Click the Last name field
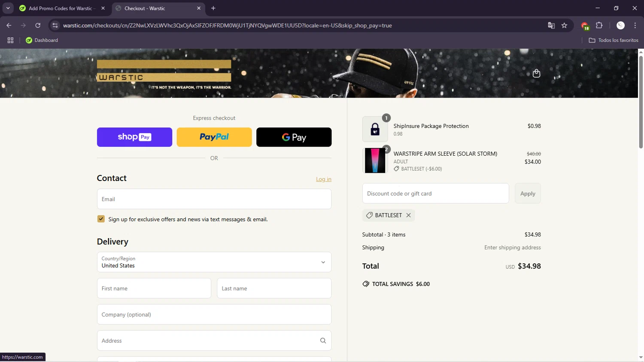 tap(274, 288)
